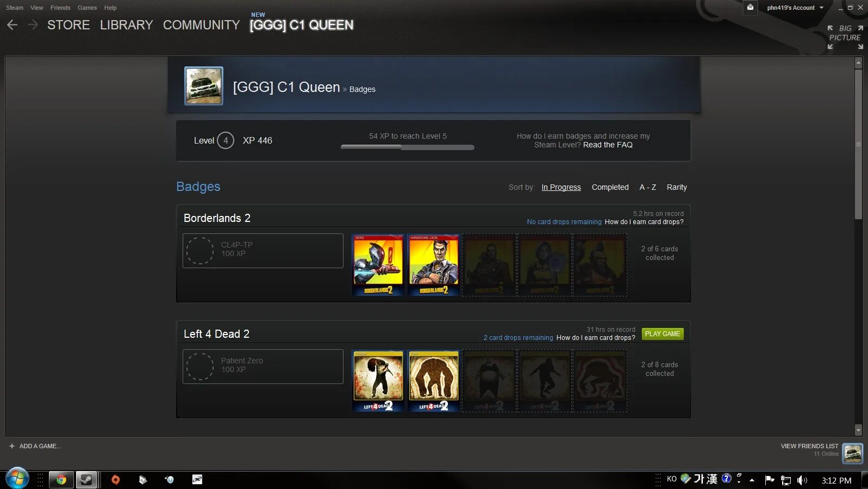Click the page scrollbar down arrow

[859, 430]
